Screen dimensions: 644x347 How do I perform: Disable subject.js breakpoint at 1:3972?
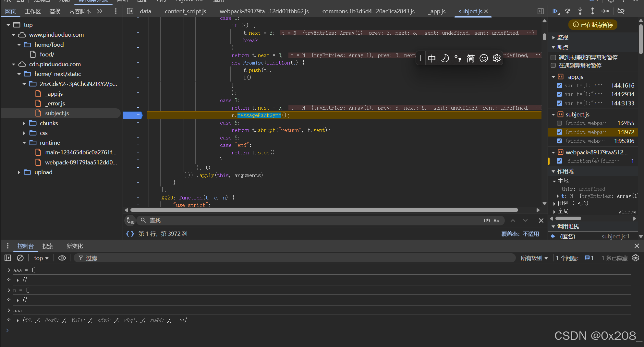(x=559, y=132)
